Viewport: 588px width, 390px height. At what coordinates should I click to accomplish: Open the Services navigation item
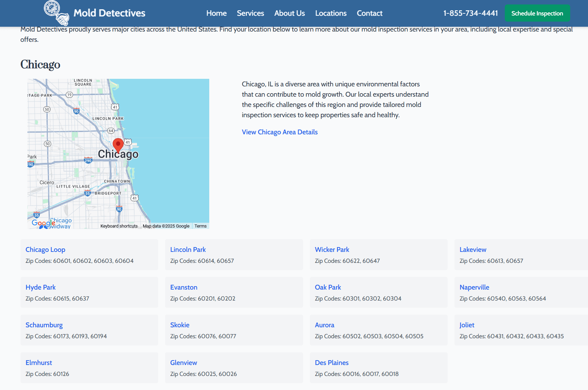click(250, 13)
